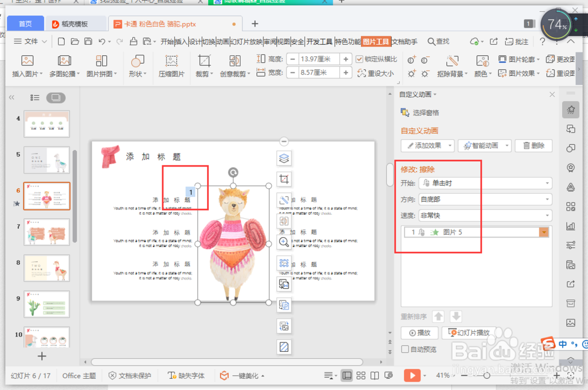
Task: Toggle 锁定纵横比 lock aspect ratio checkbox
Action: pos(359,59)
